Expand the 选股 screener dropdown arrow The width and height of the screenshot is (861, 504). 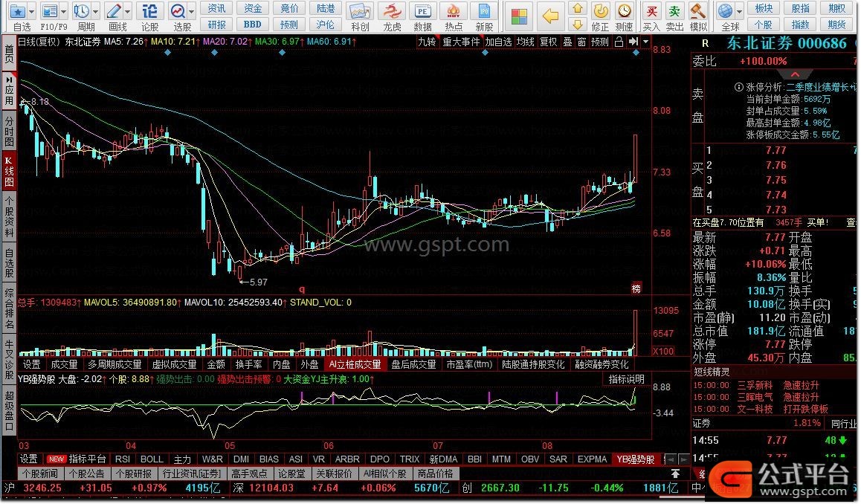click(x=192, y=11)
